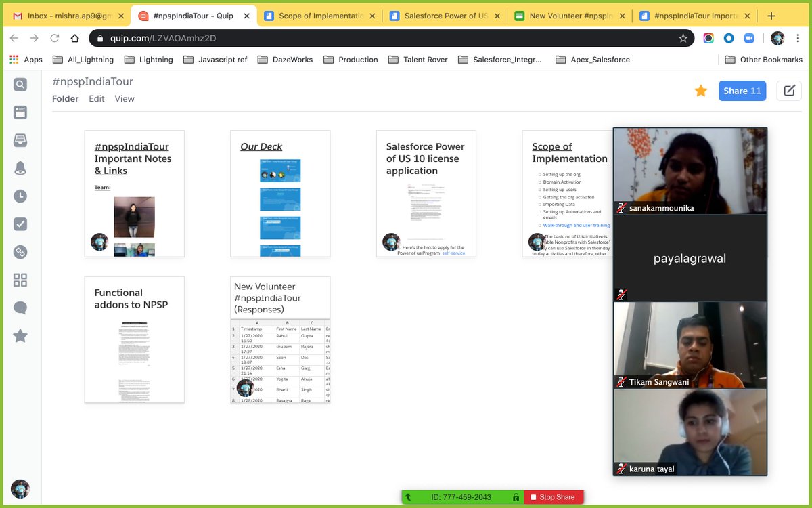Go to browser home page icon
Image resolution: width=812 pixels, height=508 pixels.
(x=76, y=39)
